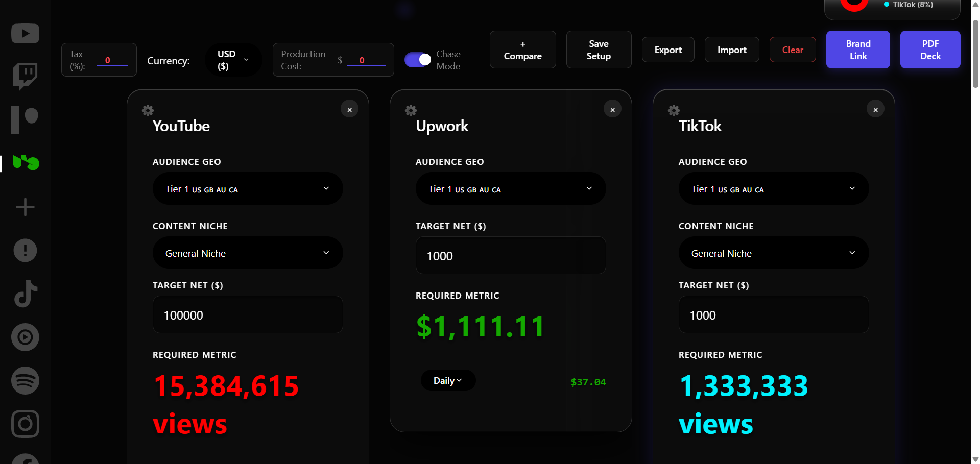Select the TikTok sidebar icon
The width and height of the screenshot is (980, 464).
pos(25,294)
